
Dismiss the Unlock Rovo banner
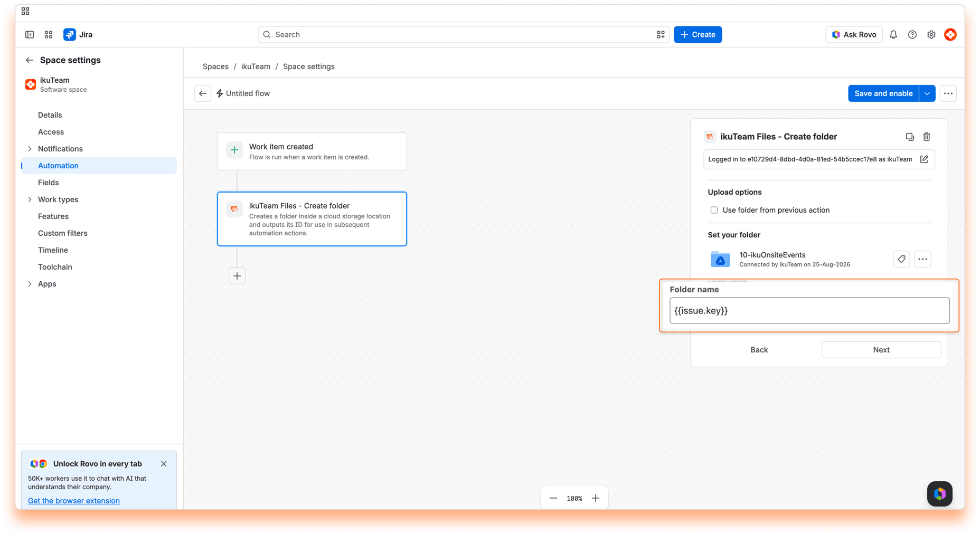click(164, 464)
